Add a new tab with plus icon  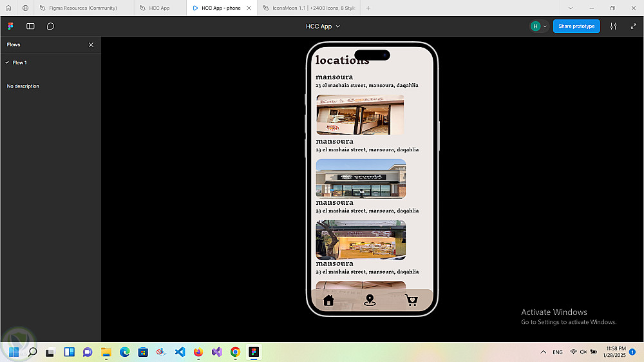(368, 8)
